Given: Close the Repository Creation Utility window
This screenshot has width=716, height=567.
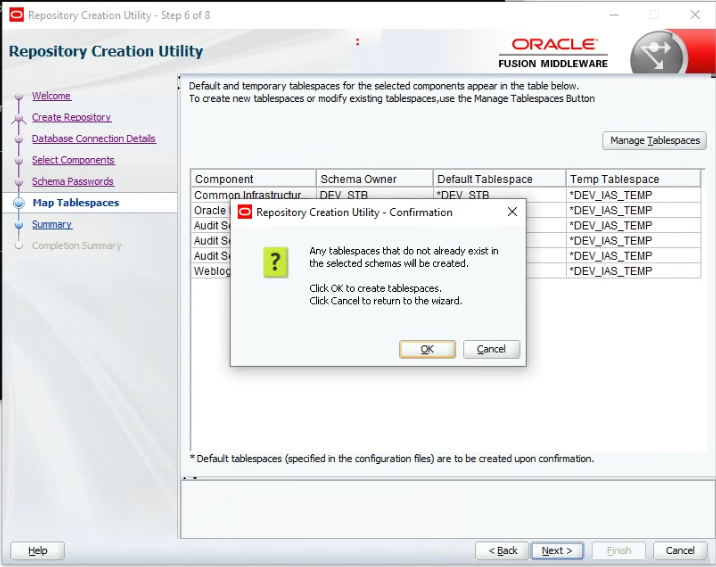Looking at the screenshot, I should (695, 15).
